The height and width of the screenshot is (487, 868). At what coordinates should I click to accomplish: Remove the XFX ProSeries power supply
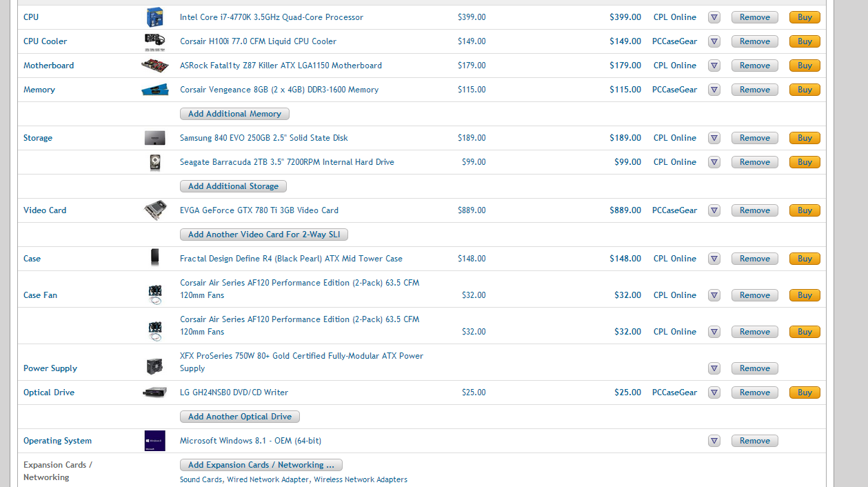[755, 368]
